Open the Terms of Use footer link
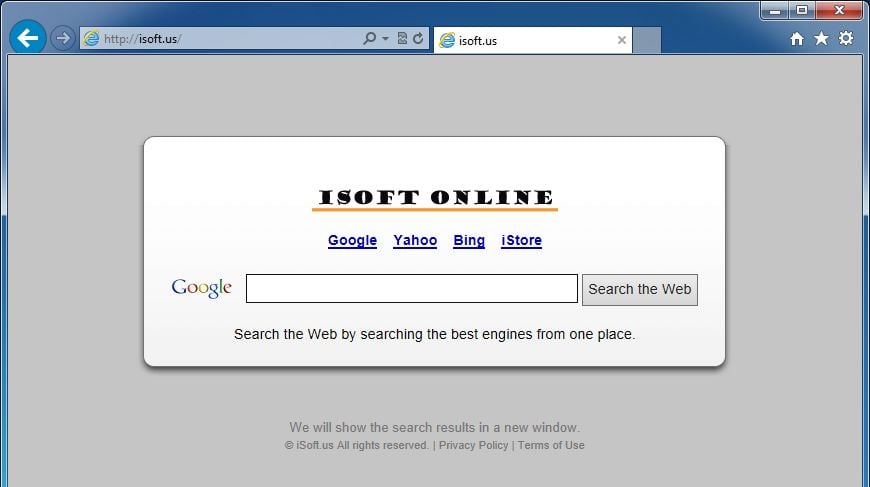The height and width of the screenshot is (487, 870). click(x=551, y=445)
